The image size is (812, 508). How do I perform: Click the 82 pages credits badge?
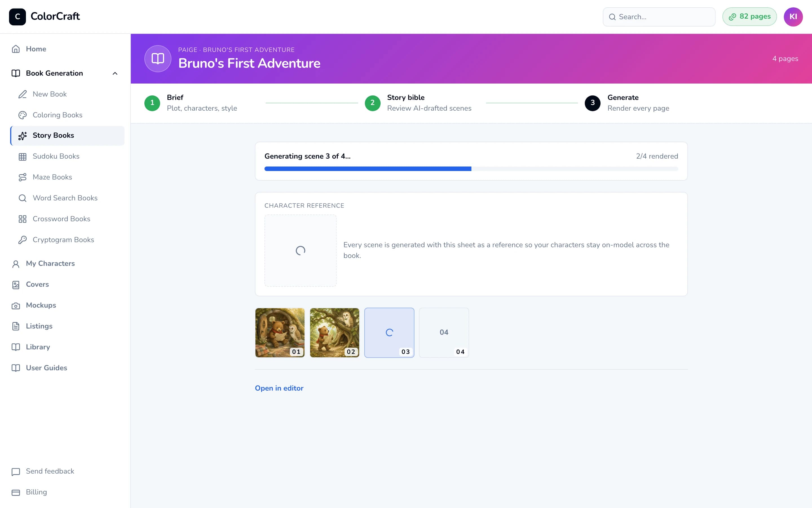(750, 16)
